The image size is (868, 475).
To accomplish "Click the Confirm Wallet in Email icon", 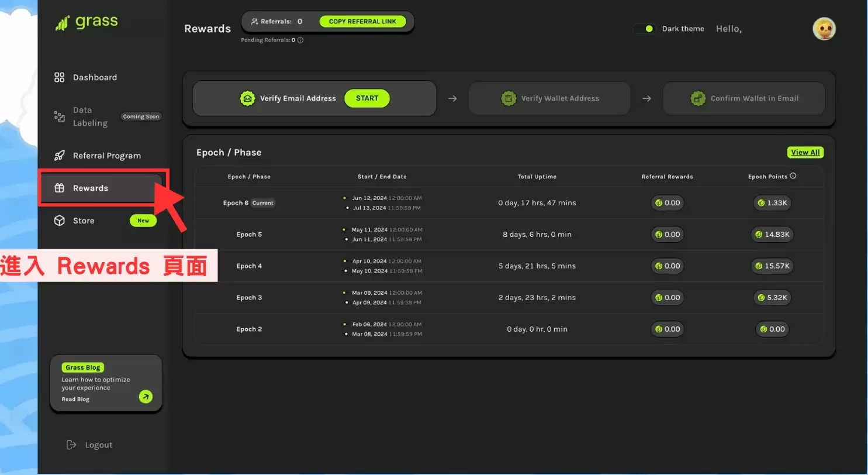I will tap(698, 98).
